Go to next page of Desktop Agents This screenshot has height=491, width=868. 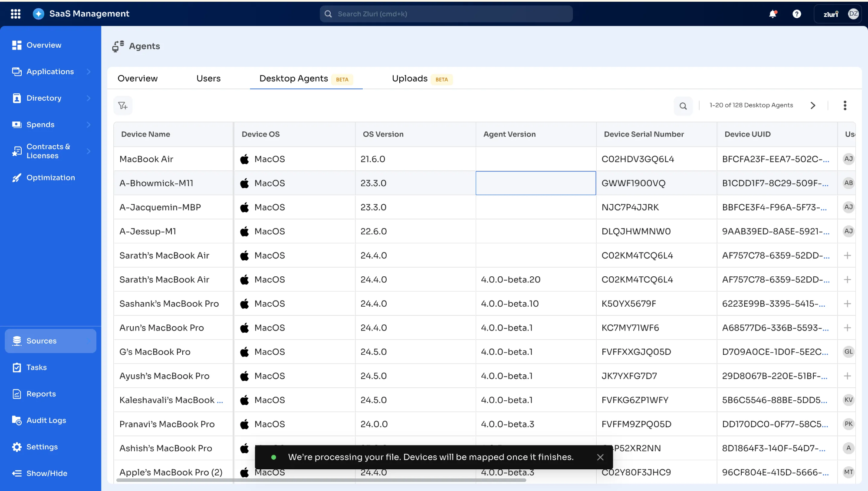(813, 105)
